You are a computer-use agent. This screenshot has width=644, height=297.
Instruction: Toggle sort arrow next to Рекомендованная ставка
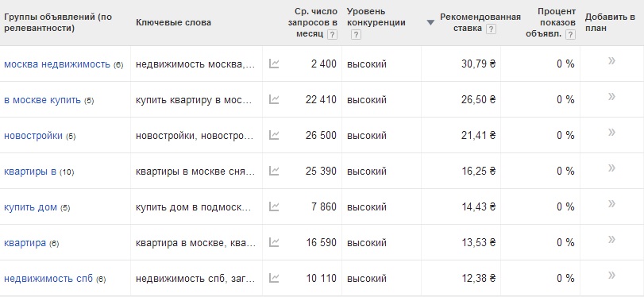coord(430,22)
